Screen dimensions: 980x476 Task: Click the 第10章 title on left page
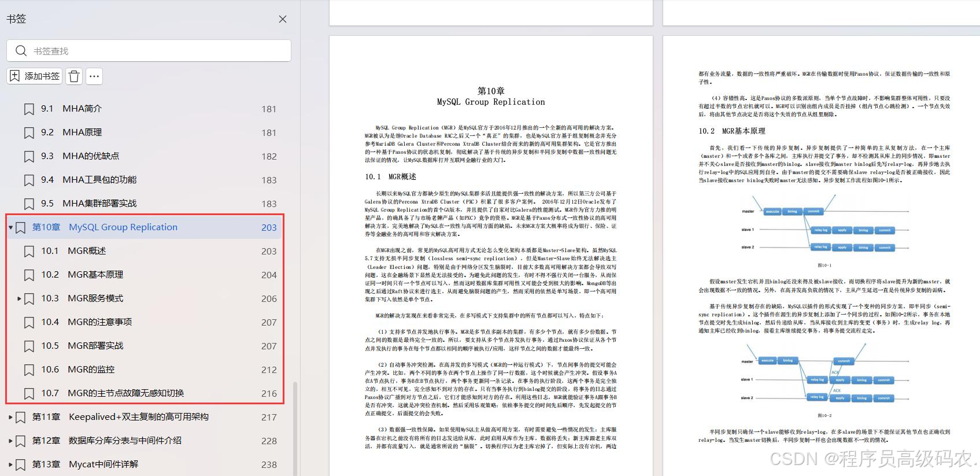491,91
